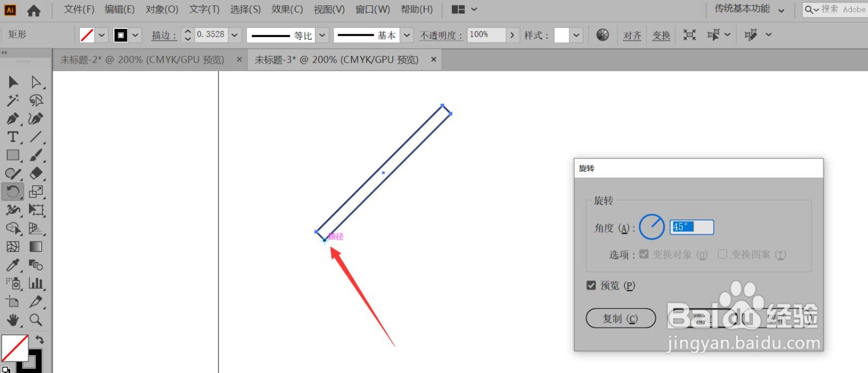The width and height of the screenshot is (868, 373).
Task: Choose the Column Graph tool
Action: pyautogui.click(x=36, y=283)
